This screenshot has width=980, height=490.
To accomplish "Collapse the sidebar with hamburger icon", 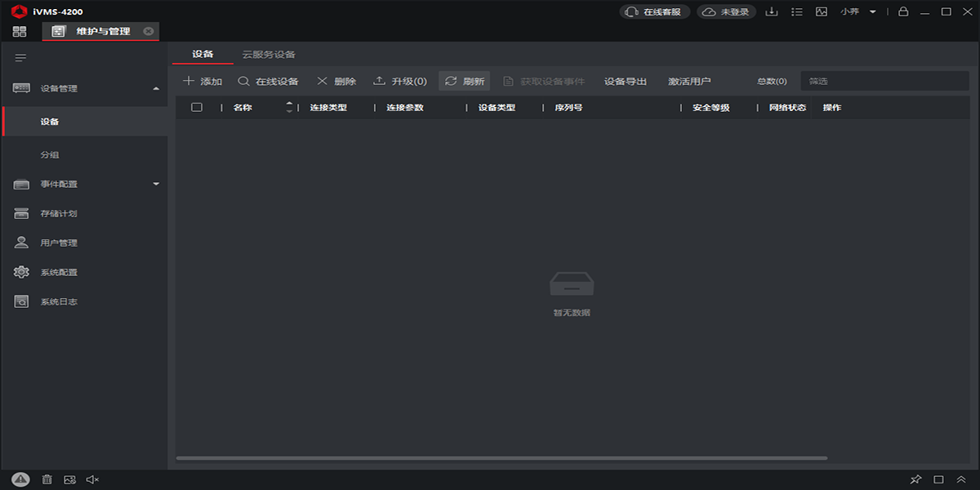I will click(20, 58).
